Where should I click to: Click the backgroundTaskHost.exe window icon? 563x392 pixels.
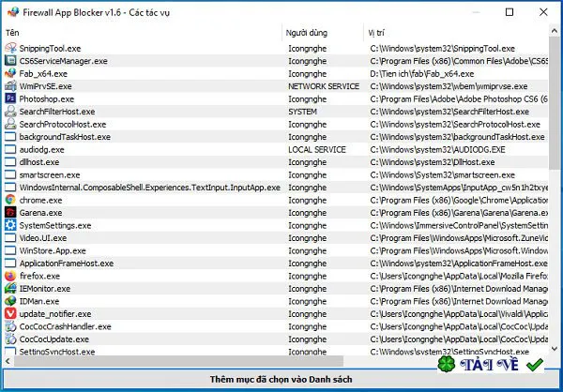coord(10,136)
